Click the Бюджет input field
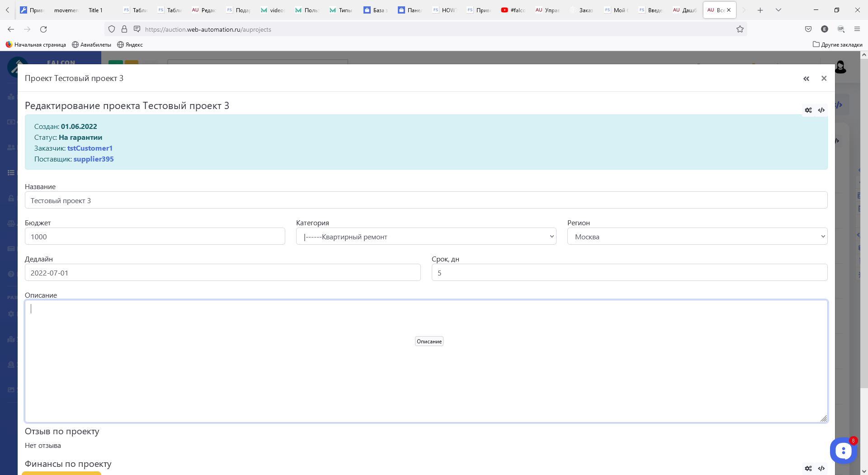This screenshot has height=475, width=868. 155,237
